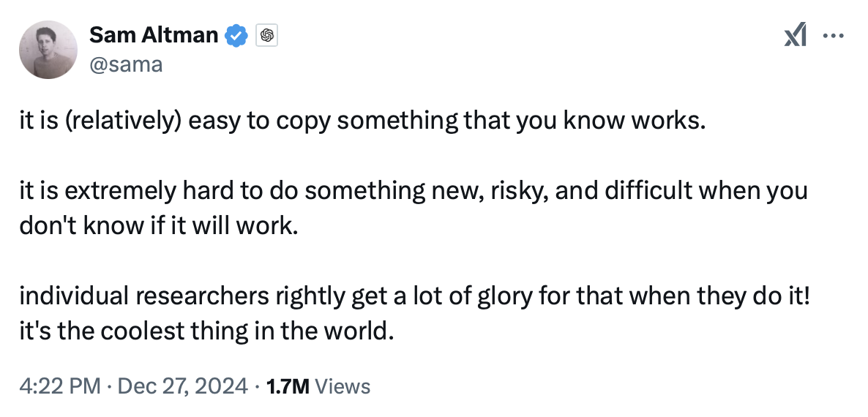Click the 4:22 PM timestamp
Screen dimensions: 868x417
(x=60, y=386)
